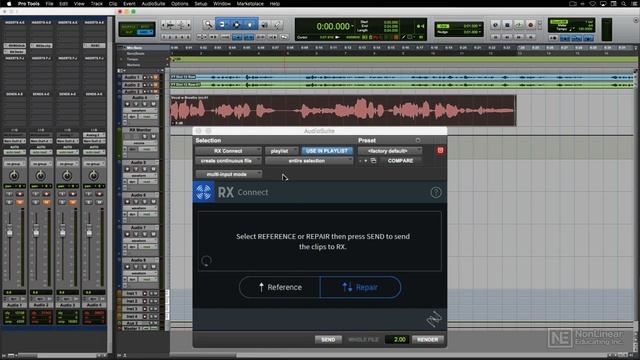Click the Online transport button
This screenshot has height=360, width=640.
click(x=495, y=25)
